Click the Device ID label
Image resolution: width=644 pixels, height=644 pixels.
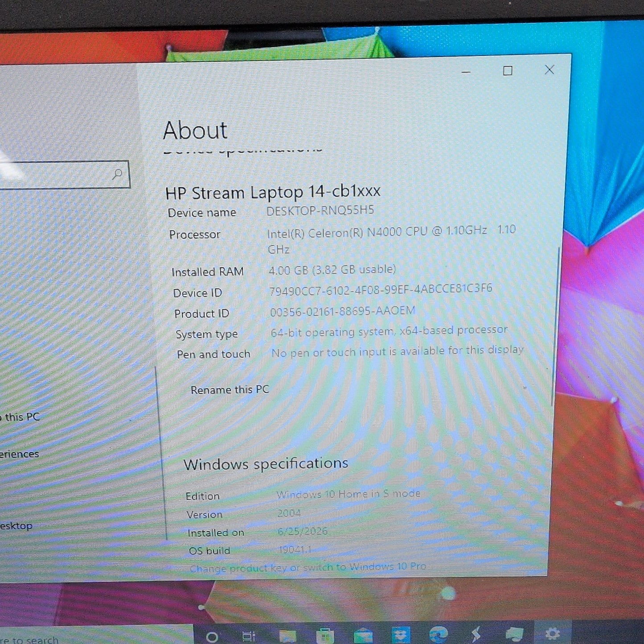point(197,293)
